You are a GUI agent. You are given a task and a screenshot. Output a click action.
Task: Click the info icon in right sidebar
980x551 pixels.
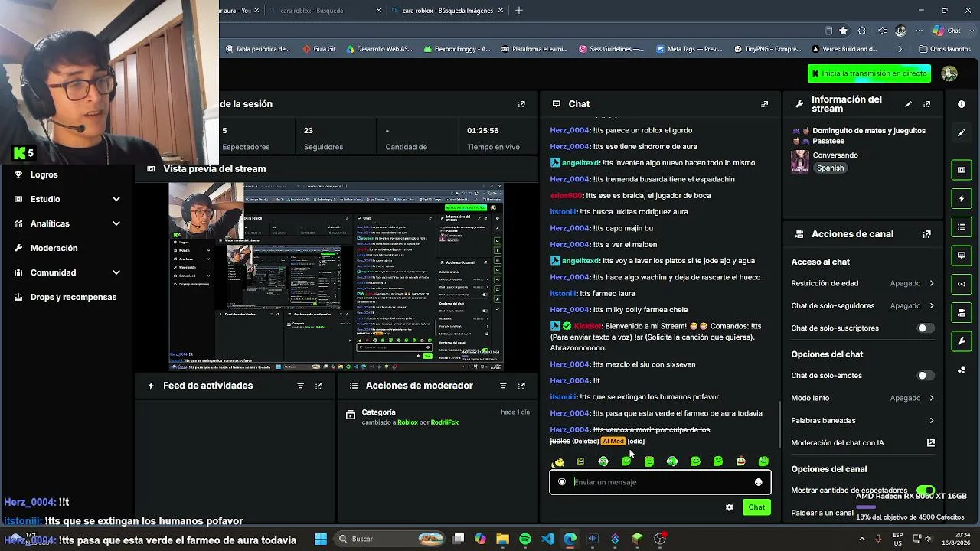(962, 104)
